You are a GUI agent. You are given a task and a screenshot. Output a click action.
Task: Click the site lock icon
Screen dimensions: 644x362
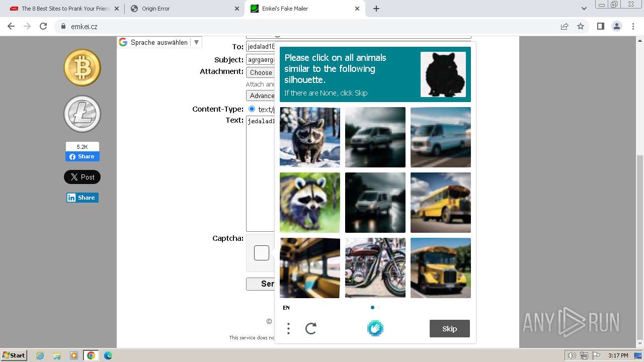coord(63,26)
